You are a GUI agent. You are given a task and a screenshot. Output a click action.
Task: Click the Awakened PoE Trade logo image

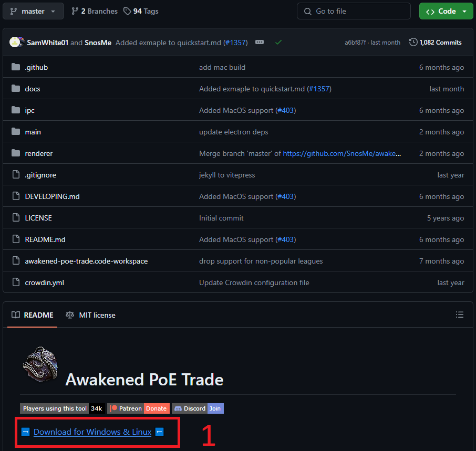[40, 364]
